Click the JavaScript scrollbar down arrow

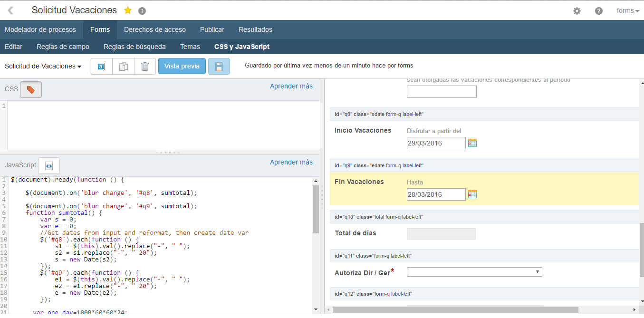pyautogui.click(x=316, y=309)
